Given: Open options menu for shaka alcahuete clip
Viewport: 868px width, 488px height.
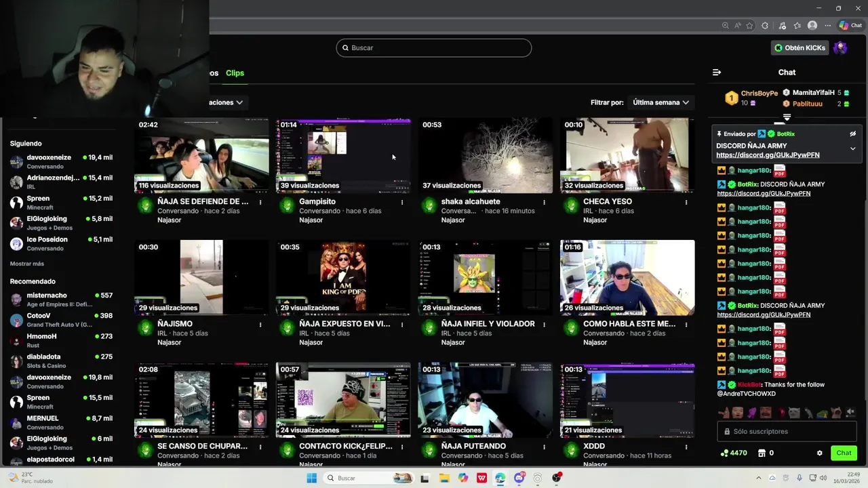Looking at the screenshot, I should (544, 202).
